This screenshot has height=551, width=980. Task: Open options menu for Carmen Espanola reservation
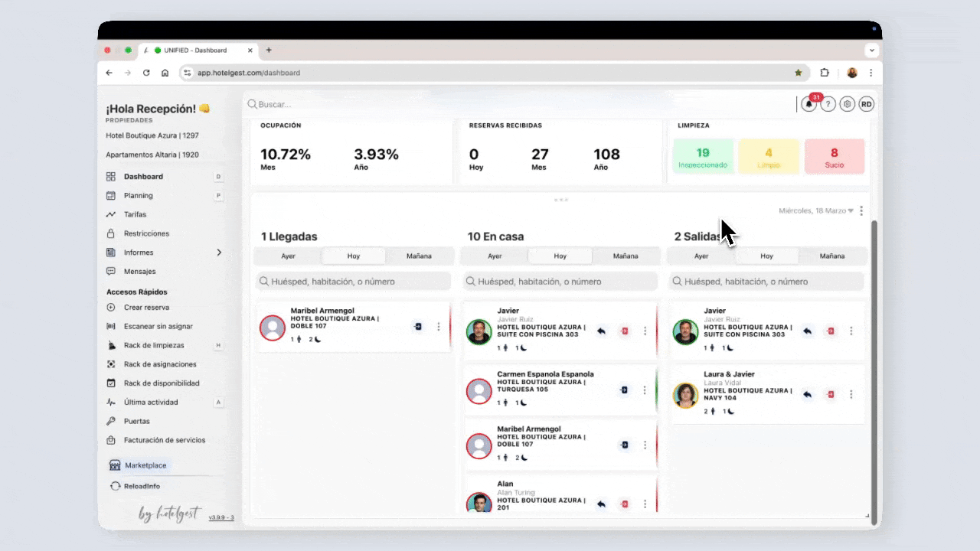tap(645, 390)
